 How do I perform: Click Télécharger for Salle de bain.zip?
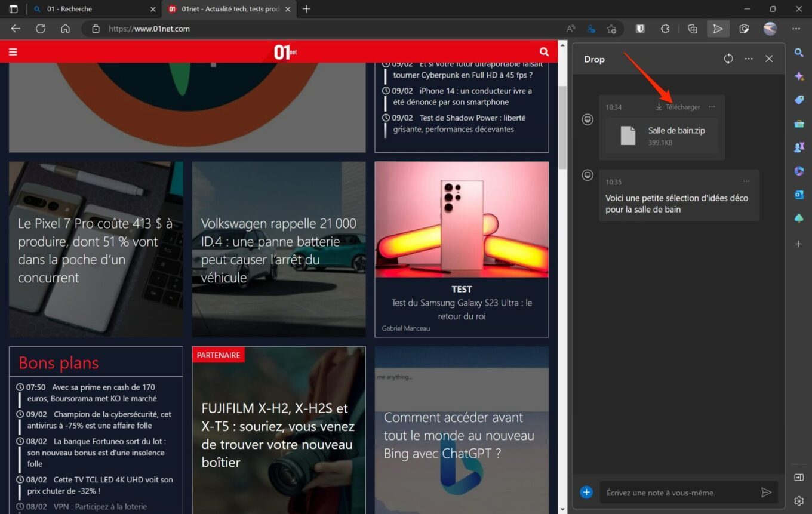coord(678,107)
